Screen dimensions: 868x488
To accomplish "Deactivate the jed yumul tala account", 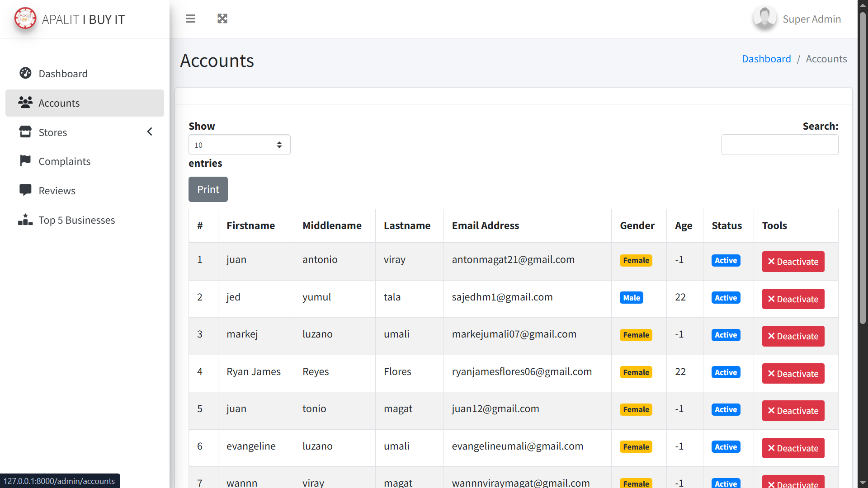I will 793,299.
